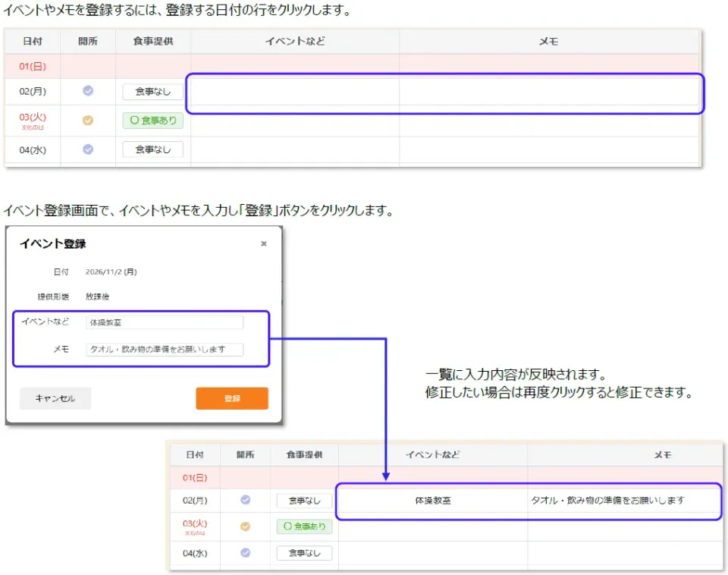Click empty event cell of 02(月) top table
728x575 pixels.
tap(295, 92)
